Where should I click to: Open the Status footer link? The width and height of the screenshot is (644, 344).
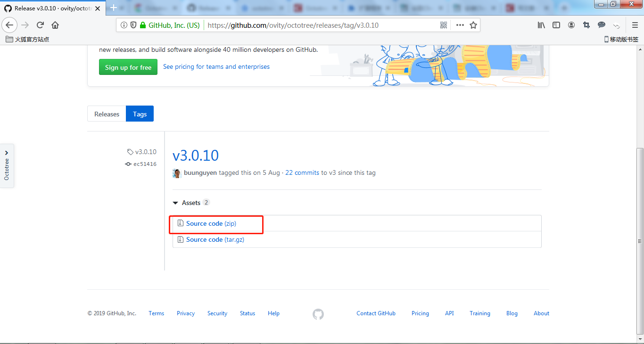pyautogui.click(x=248, y=313)
